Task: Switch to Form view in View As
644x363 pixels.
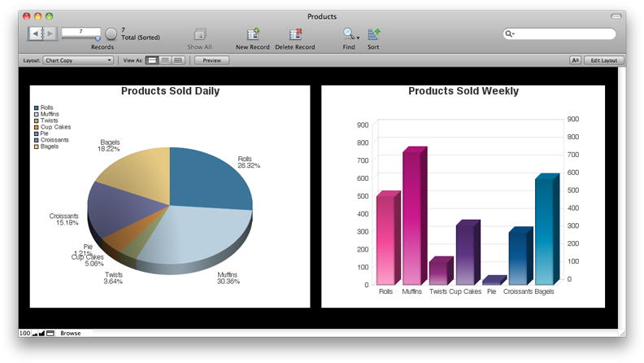Action: coord(151,60)
